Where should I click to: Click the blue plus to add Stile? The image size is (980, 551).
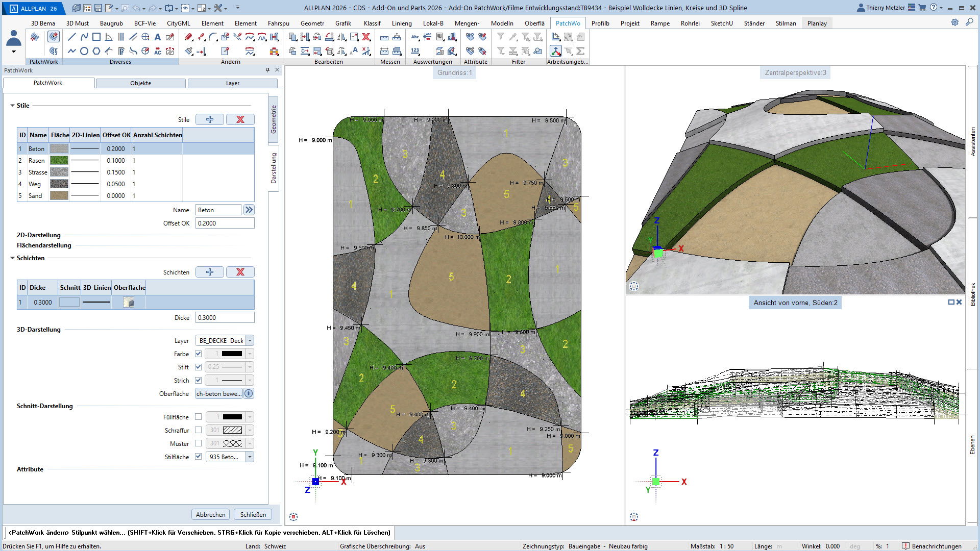(x=210, y=119)
